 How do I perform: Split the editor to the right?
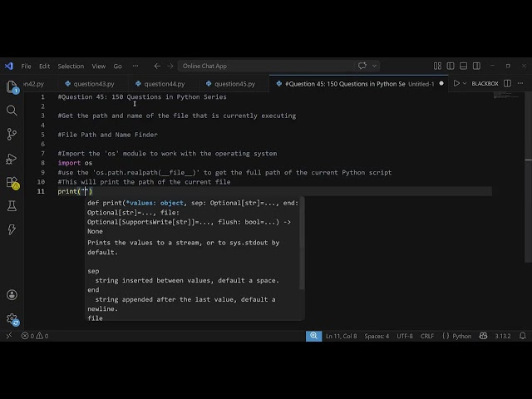point(508,83)
